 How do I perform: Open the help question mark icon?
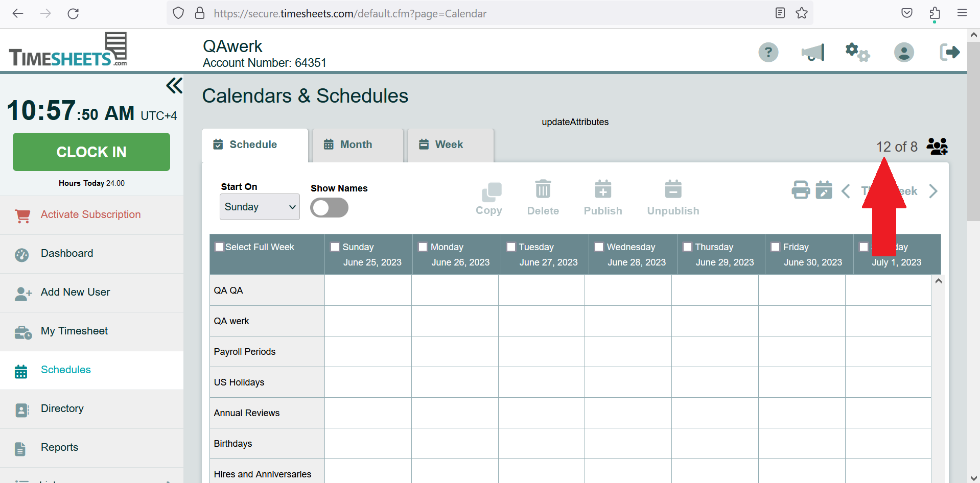coord(768,52)
